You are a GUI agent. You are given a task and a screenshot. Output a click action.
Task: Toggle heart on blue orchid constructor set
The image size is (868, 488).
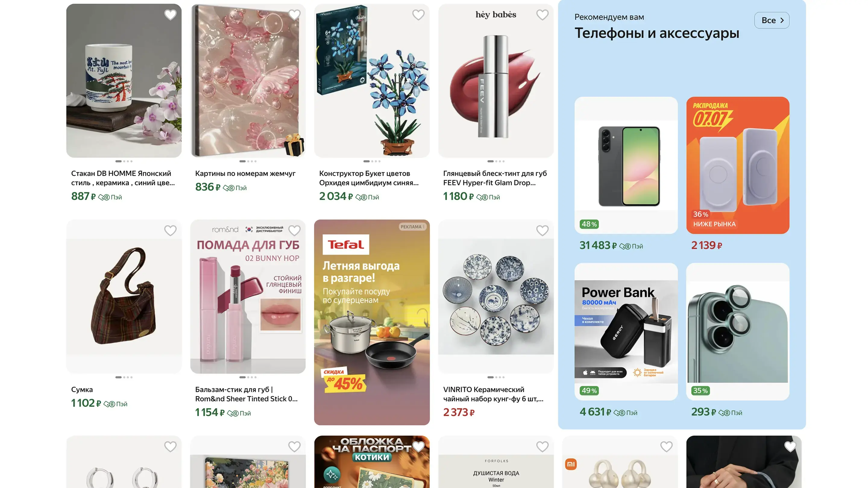point(418,15)
